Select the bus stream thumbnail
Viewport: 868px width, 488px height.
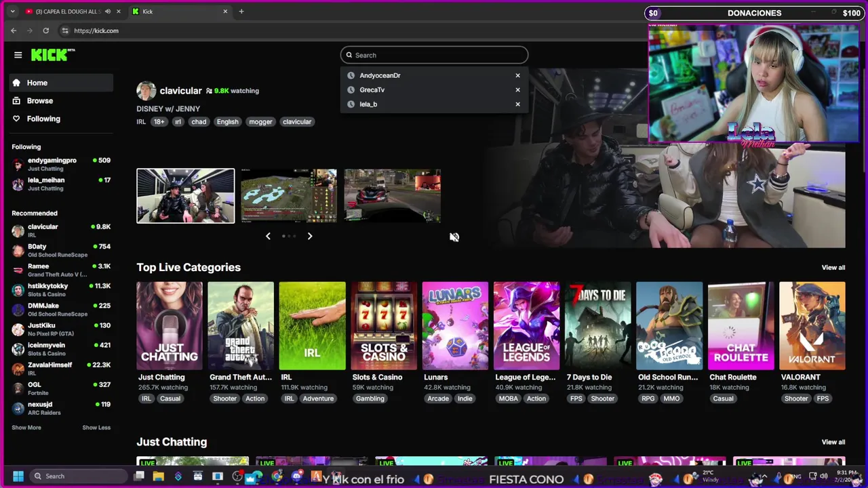click(186, 196)
